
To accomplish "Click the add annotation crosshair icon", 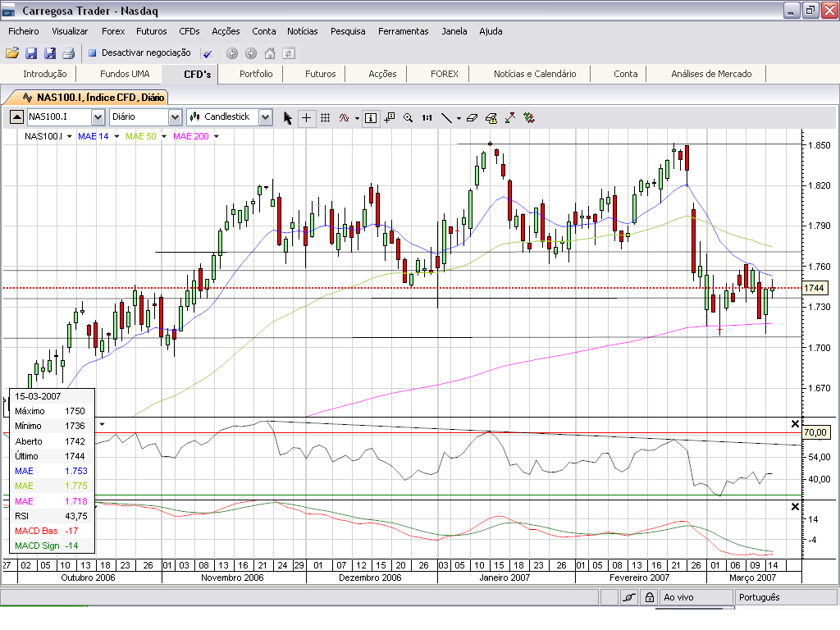I will 390,118.
